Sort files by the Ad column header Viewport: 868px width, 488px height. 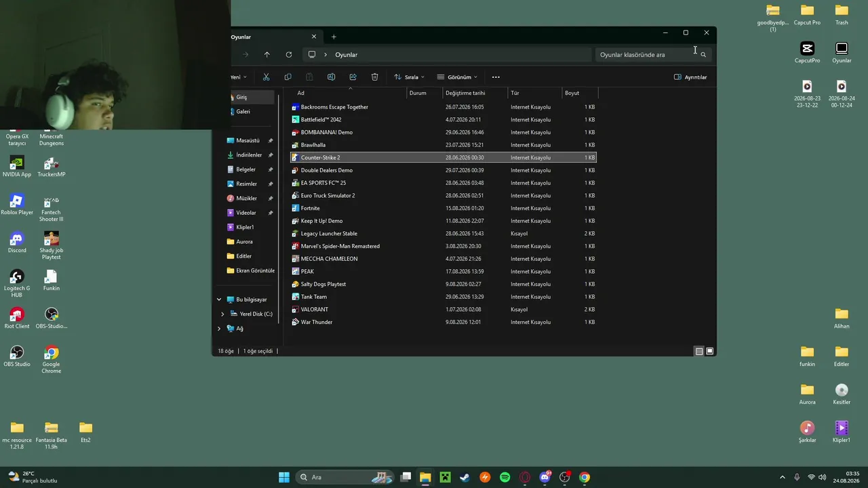(349, 93)
